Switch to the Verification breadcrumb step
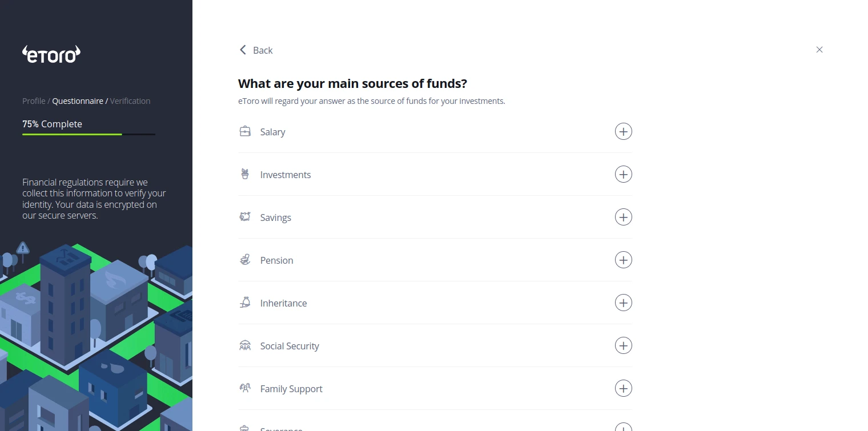The image size is (868, 431). (x=130, y=101)
